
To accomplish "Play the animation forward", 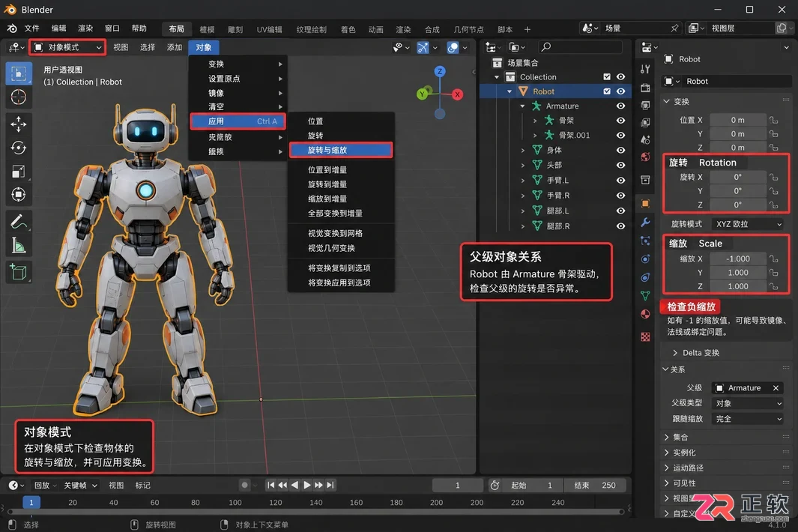I will point(307,485).
